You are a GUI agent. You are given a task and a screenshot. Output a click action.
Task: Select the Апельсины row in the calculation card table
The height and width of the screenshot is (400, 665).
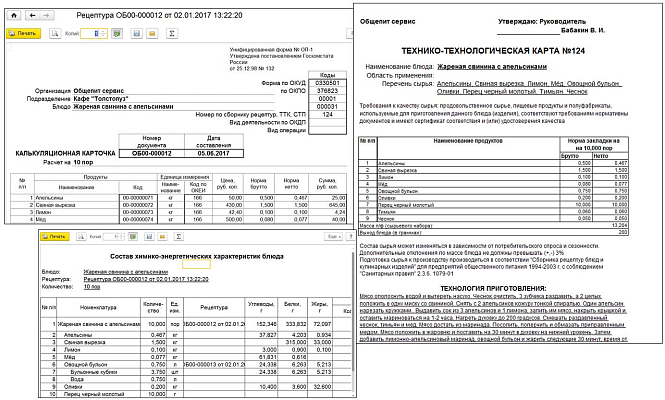click(60, 198)
